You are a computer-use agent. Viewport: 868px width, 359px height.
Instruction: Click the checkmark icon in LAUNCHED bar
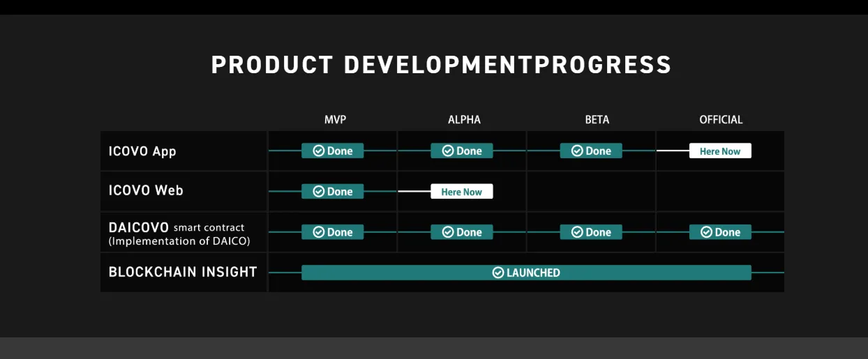(498, 273)
